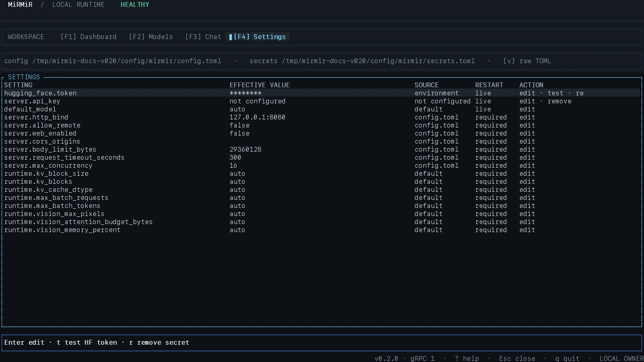The height and width of the screenshot is (362, 644).
Task: Click edit for runtime.max_batch_tokens
Action: coord(527,206)
